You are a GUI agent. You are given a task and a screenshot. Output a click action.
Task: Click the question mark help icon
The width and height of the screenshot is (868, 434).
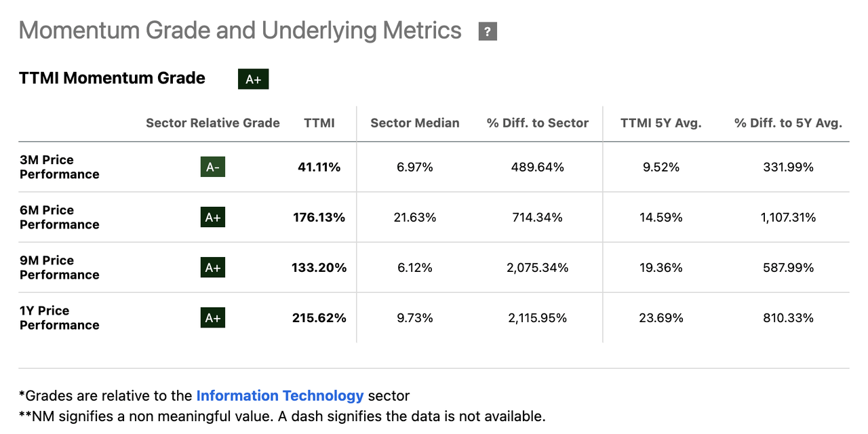pyautogui.click(x=488, y=31)
